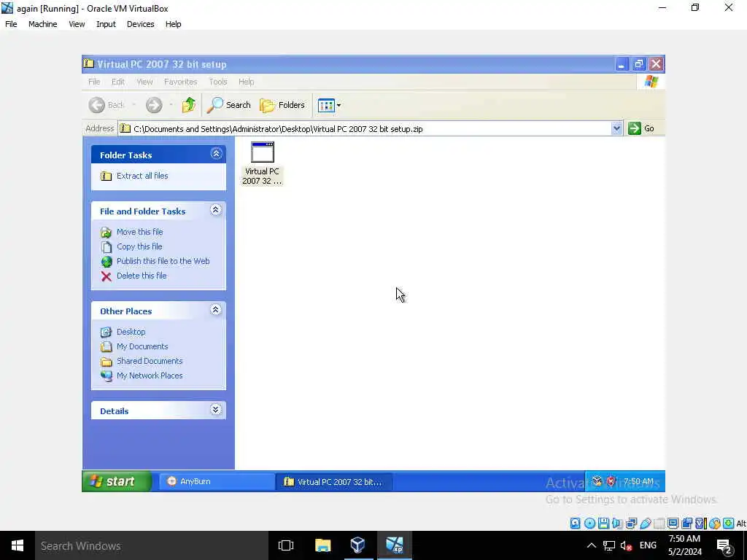This screenshot has height=560, width=747.
Task: Open the host Windows Start button
Action: [x=18, y=545]
